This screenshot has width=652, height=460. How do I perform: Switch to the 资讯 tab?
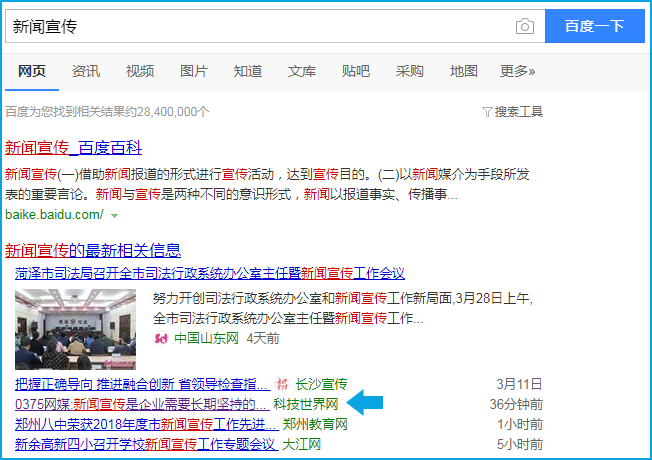pos(86,71)
